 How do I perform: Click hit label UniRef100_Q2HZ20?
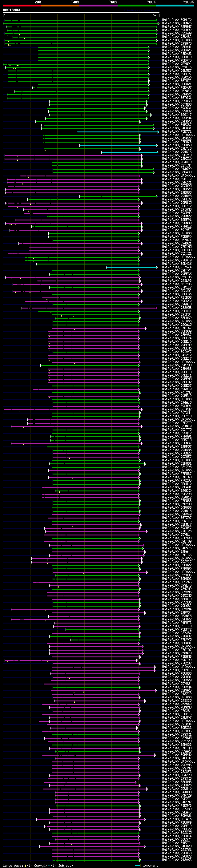177,159
